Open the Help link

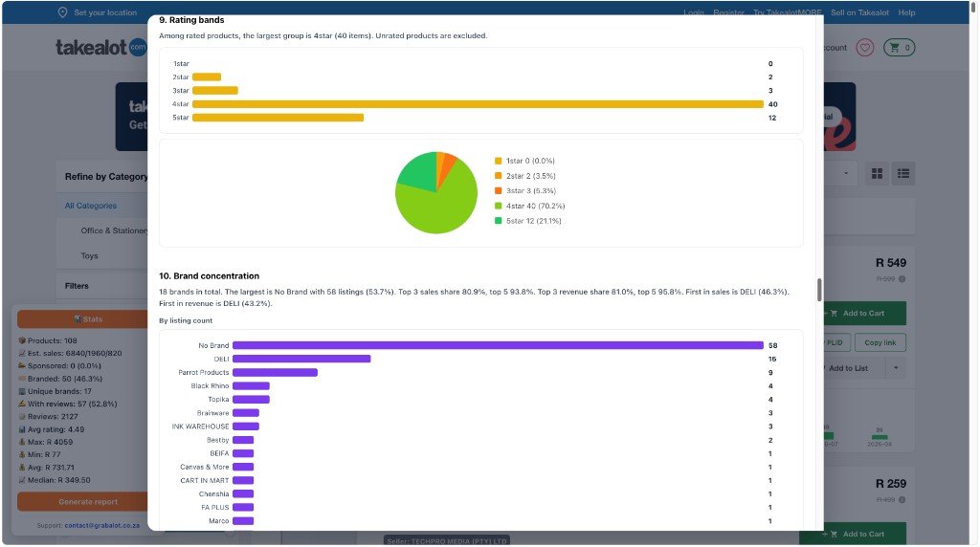pyautogui.click(x=906, y=12)
